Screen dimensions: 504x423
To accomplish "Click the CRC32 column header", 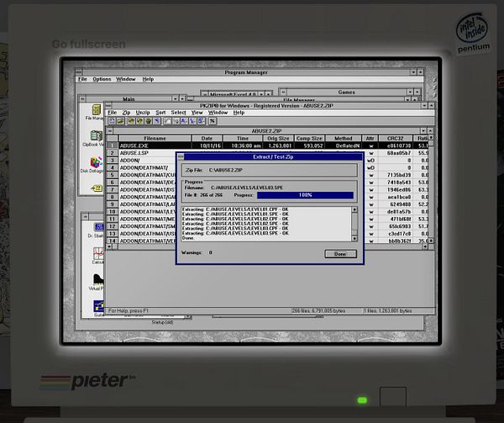I will pos(396,138).
